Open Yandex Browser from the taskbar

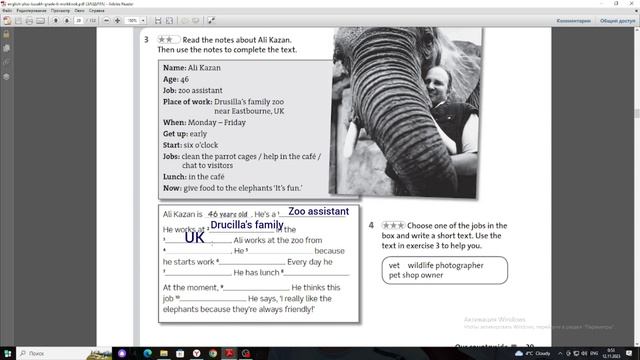pos(196,353)
